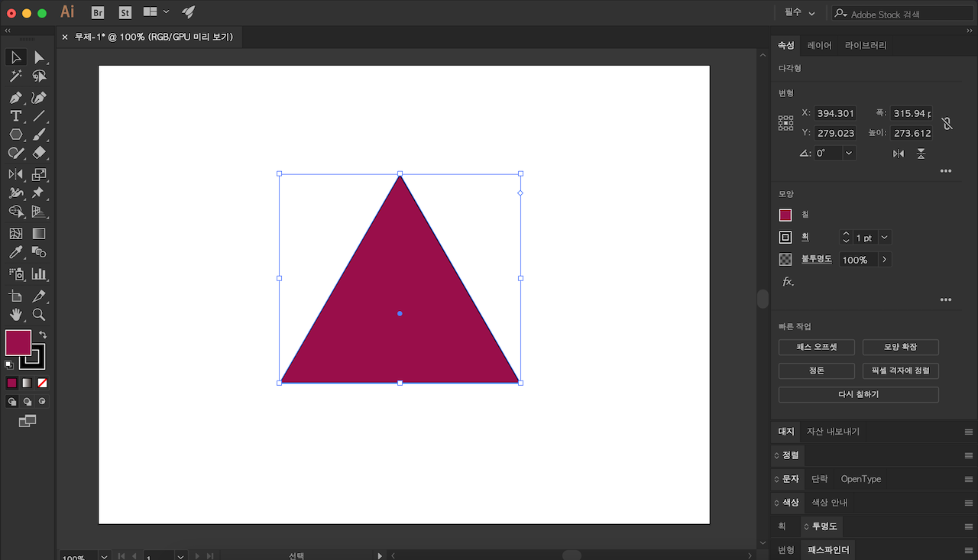Open the rotation angle dropdown
The width and height of the screenshot is (978, 560).
coord(849,153)
